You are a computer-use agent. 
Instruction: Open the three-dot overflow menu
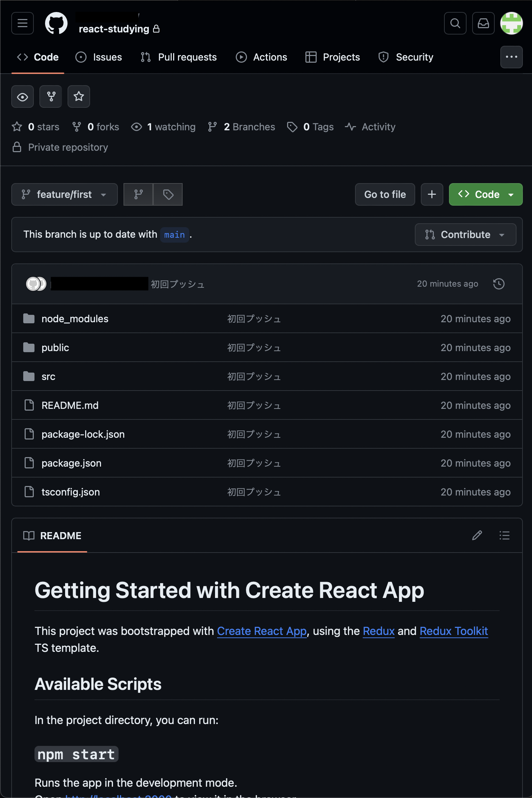[x=512, y=57]
